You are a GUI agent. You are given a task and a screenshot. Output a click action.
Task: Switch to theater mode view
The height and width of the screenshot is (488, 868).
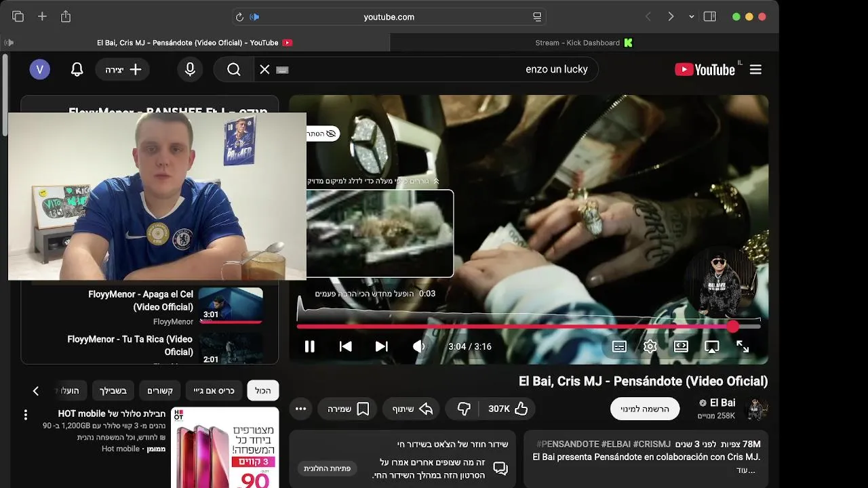click(681, 346)
